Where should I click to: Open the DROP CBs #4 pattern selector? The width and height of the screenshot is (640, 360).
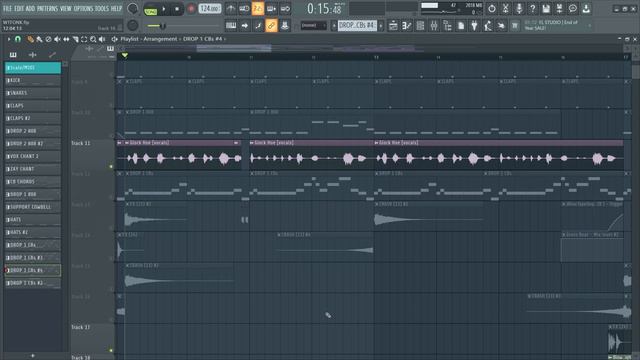click(357, 26)
